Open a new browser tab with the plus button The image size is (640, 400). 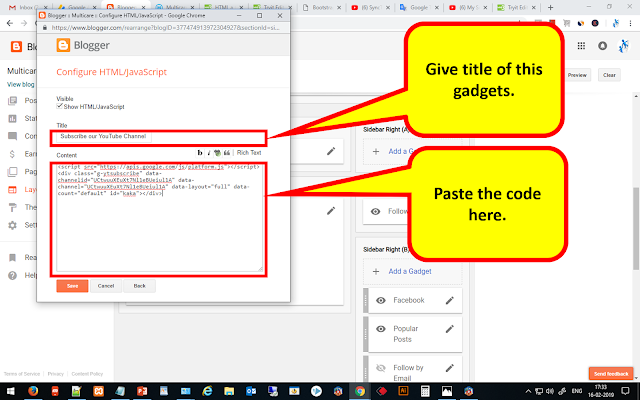[550, 7]
